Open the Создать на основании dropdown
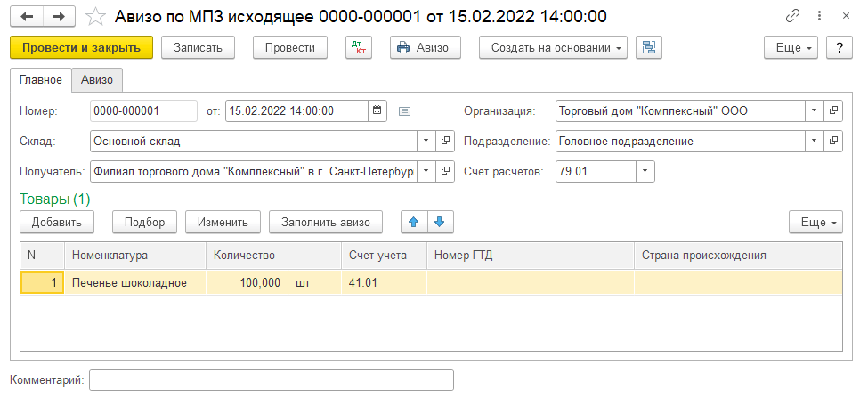Screen dimensions: 868x399 [554, 48]
